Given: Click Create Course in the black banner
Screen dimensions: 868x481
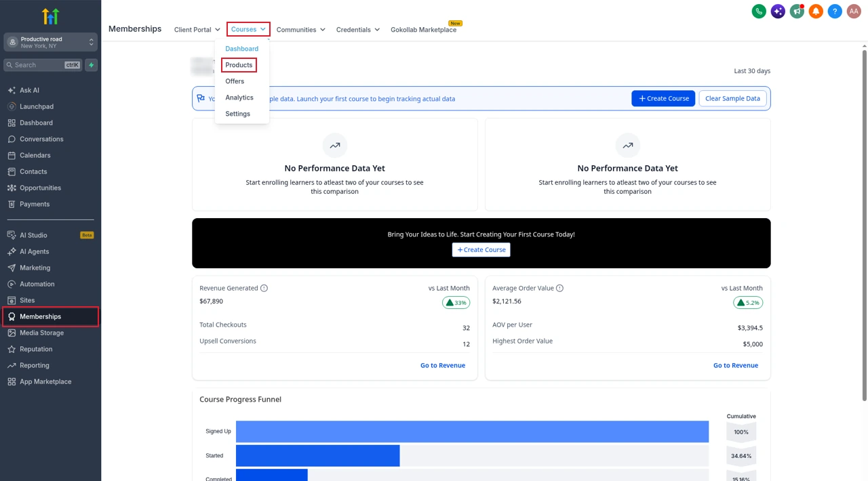Looking at the screenshot, I should click(481, 250).
